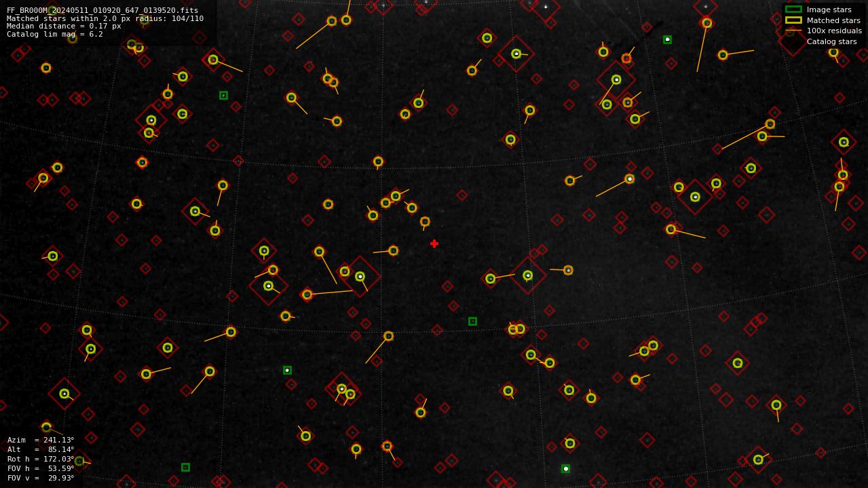Click the orange 100x residuals legend line
The height and width of the screenshot is (488, 868).
pos(793,31)
